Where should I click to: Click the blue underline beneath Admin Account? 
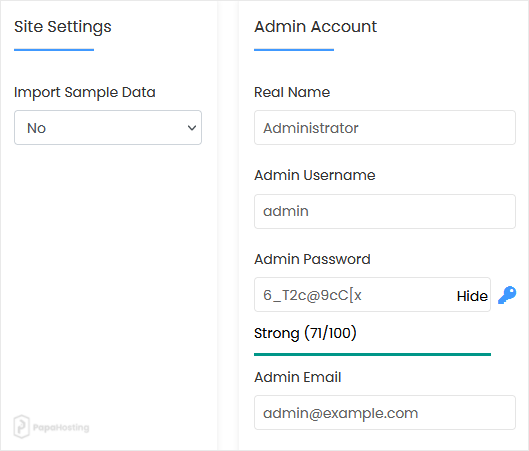pyautogui.click(x=294, y=50)
